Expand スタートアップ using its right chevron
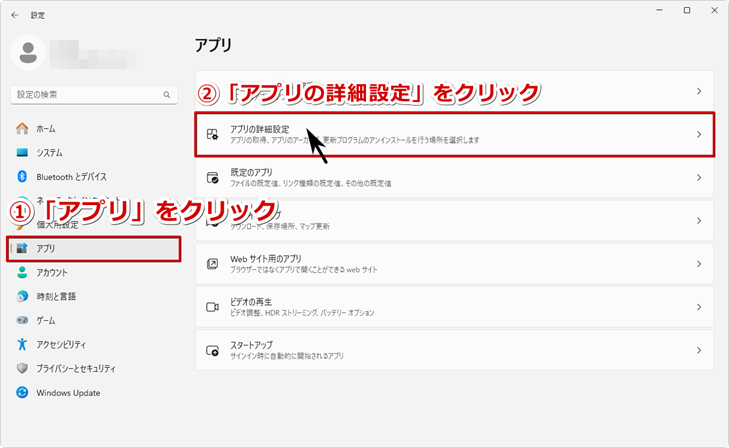The image size is (729, 448). pos(698,350)
